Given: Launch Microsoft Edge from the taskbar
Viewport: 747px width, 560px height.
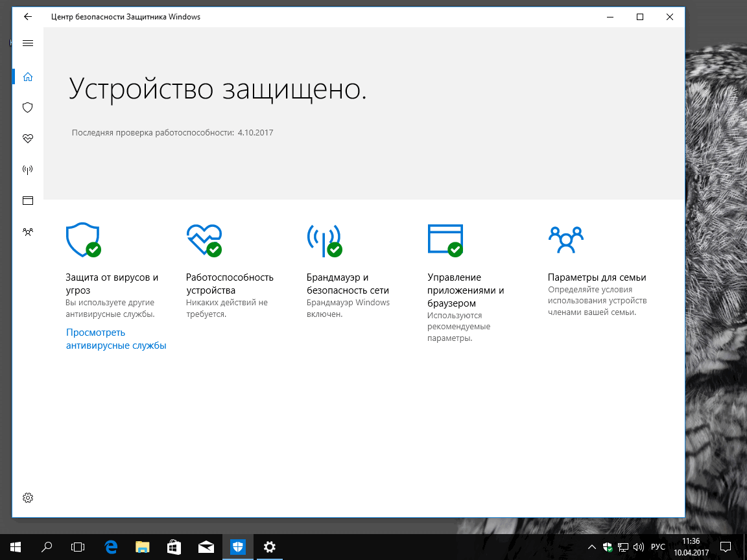Looking at the screenshot, I should [x=110, y=546].
